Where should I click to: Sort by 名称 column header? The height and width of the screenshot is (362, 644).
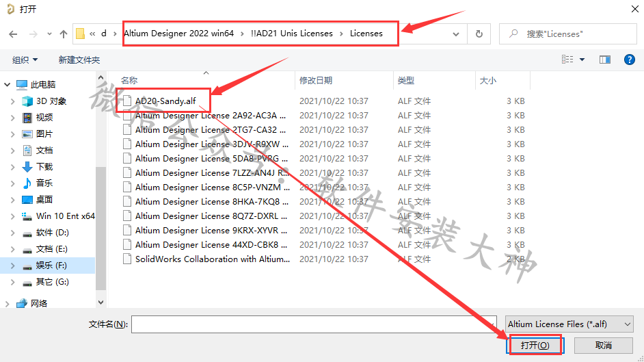129,81
